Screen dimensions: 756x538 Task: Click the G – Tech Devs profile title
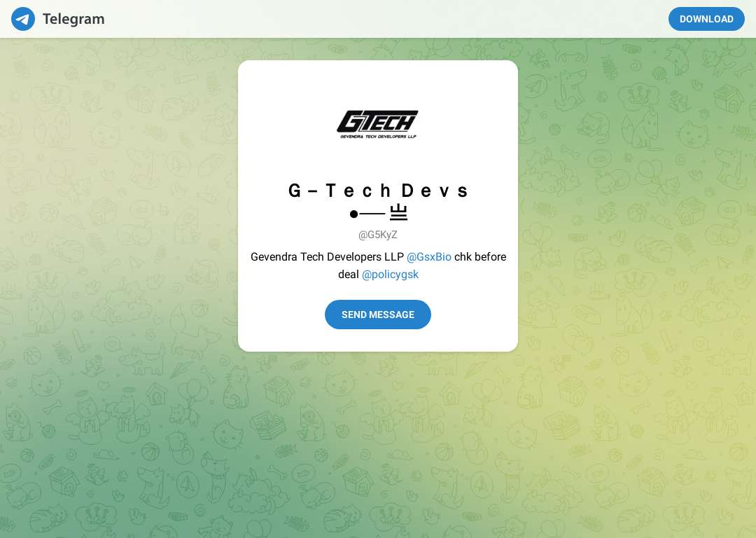pos(378,191)
